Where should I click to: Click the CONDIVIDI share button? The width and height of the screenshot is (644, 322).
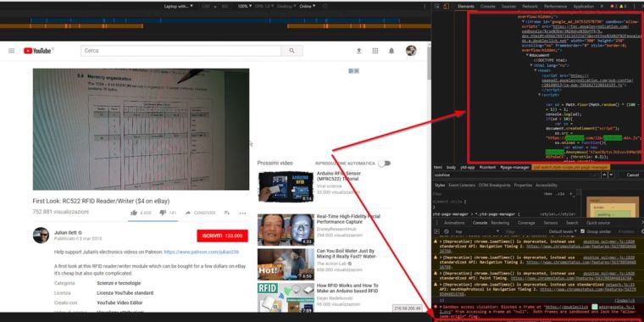click(201, 213)
